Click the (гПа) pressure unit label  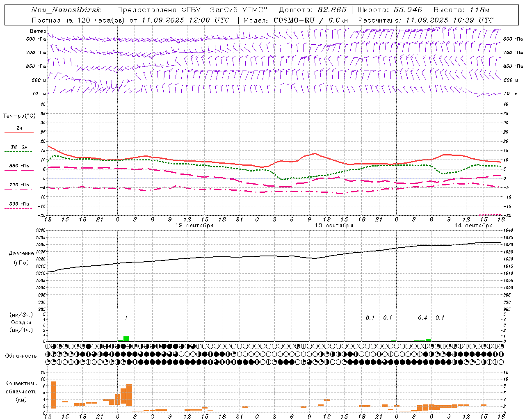click(21, 262)
